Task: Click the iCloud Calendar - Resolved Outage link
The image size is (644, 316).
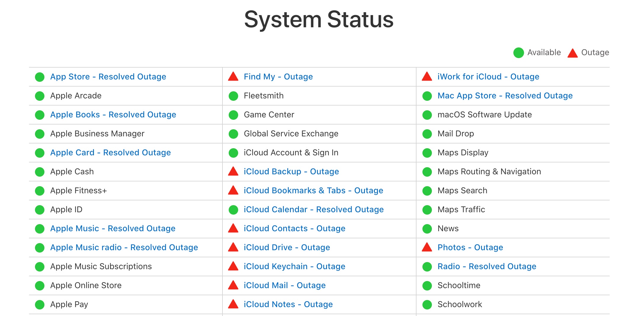Action: (314, 210)
